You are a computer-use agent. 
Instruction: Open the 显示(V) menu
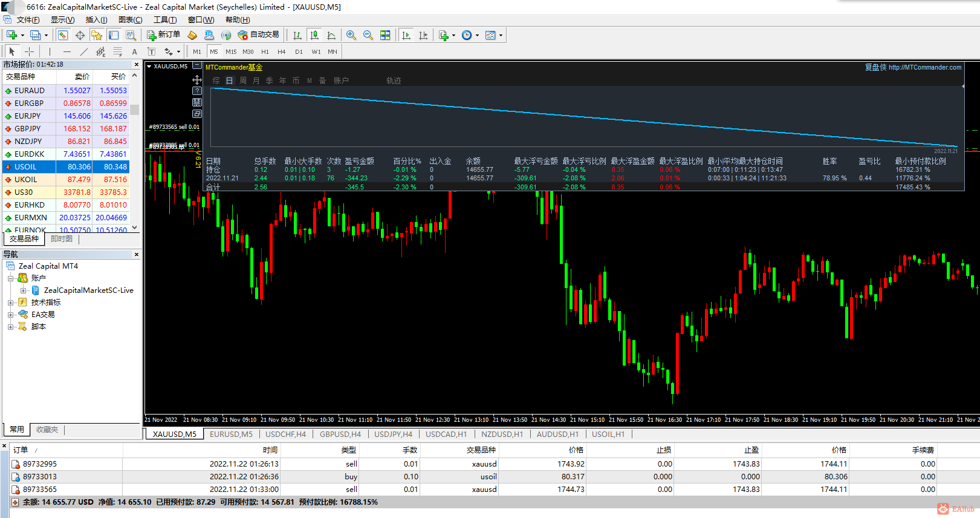62,20
